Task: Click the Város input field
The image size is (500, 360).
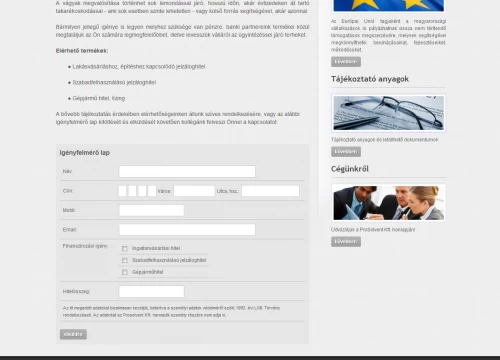Action: (x=194, y=191)
